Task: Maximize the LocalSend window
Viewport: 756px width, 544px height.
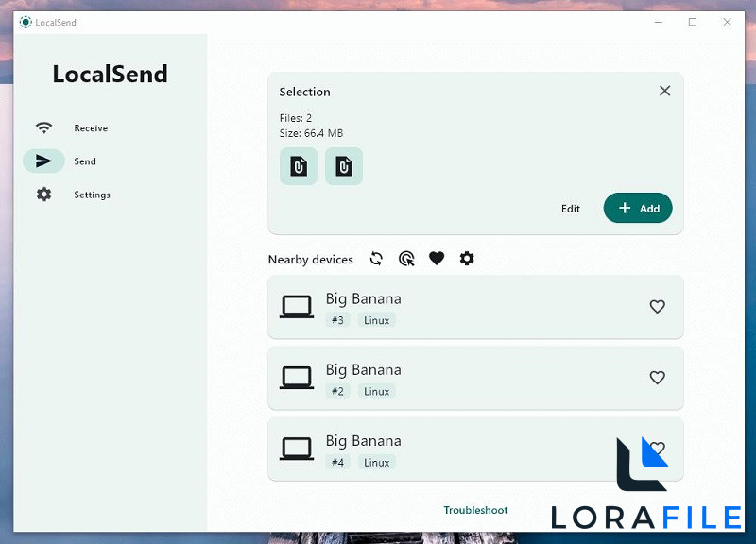Action: pos(693,22)
